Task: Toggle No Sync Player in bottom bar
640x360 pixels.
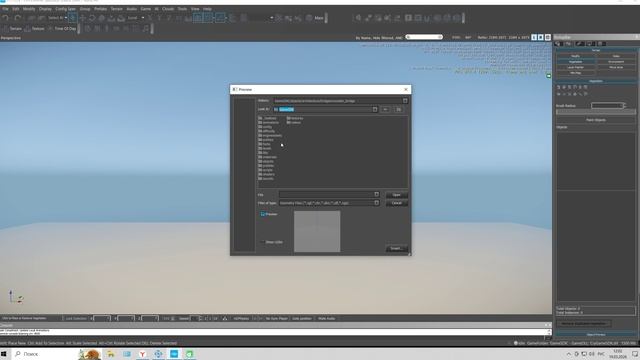Action: (276, 318)
